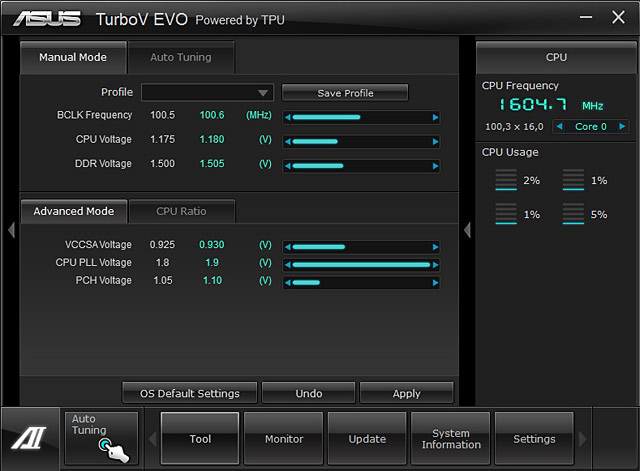Adjust the CPU Voltage slider
The height and width of the screenshot is (471, 640).
361,142
